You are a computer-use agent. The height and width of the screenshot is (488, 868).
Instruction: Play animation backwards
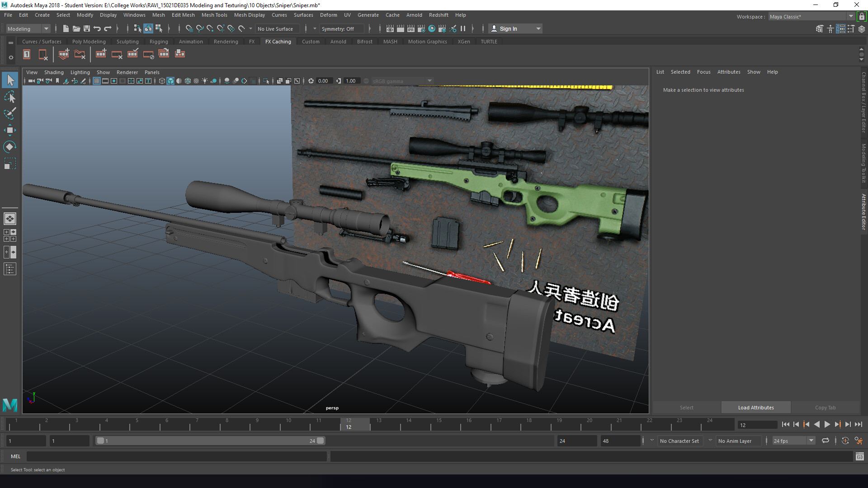point(817,424)
